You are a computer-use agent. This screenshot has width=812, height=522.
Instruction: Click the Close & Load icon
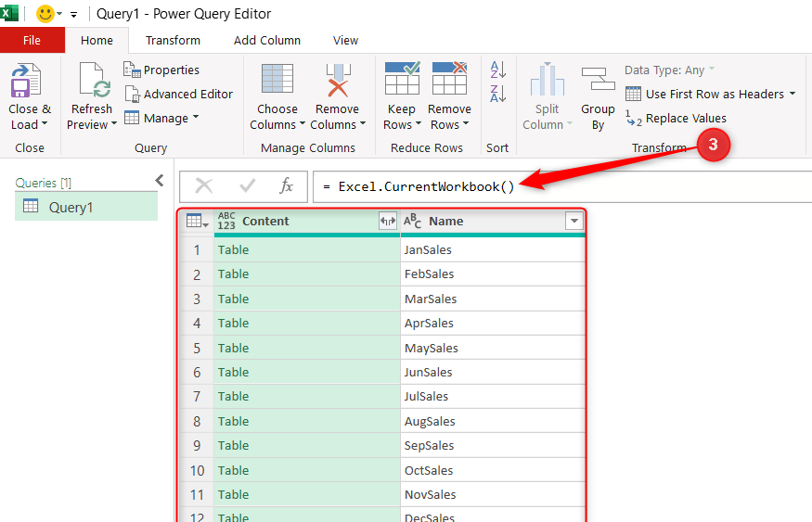(26, 80)
